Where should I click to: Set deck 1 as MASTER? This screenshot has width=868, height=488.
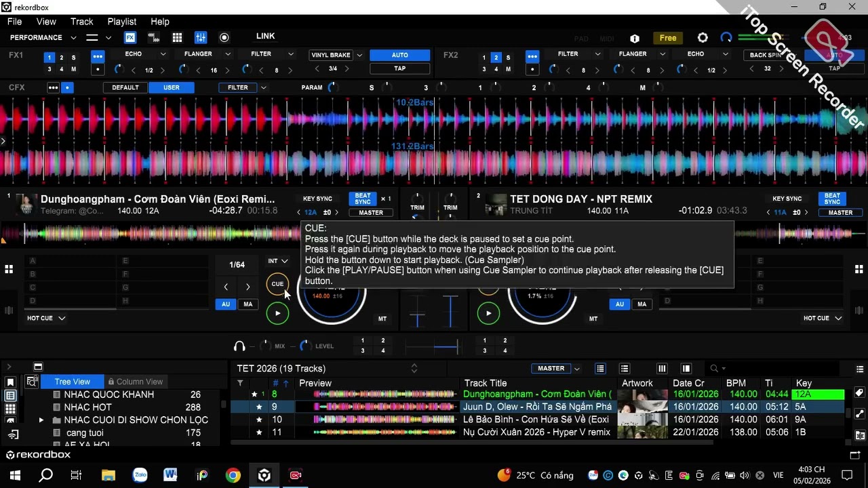tap(371, 213)
